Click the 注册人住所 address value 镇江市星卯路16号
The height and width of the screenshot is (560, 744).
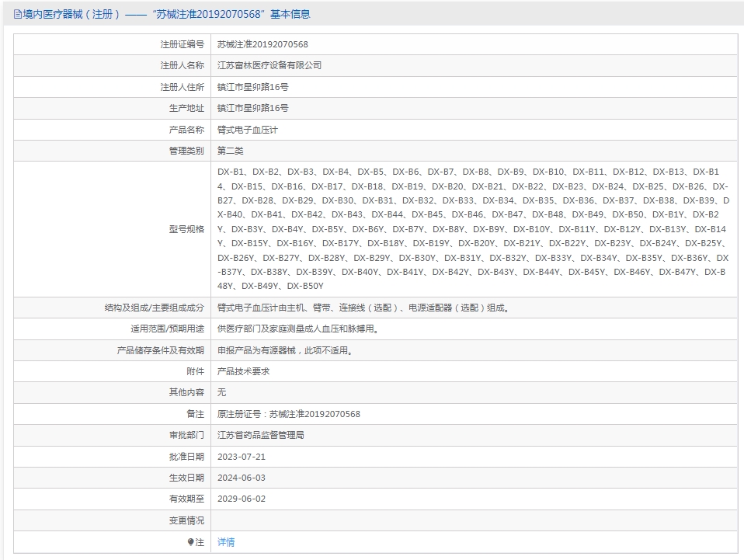coord(253,87)
